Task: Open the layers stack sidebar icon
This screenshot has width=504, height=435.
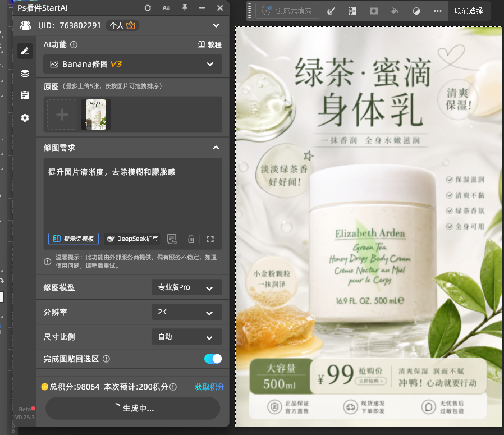Action: coord(25,74)
